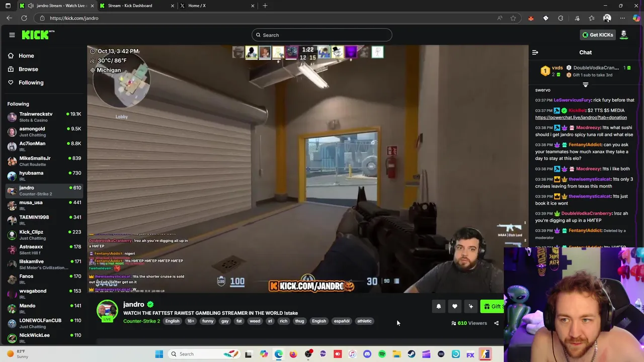The height and width of the screenshot is (362, 644).
Task: Click the stream video player
Action: pyautogui.click(x=308, y=169)
